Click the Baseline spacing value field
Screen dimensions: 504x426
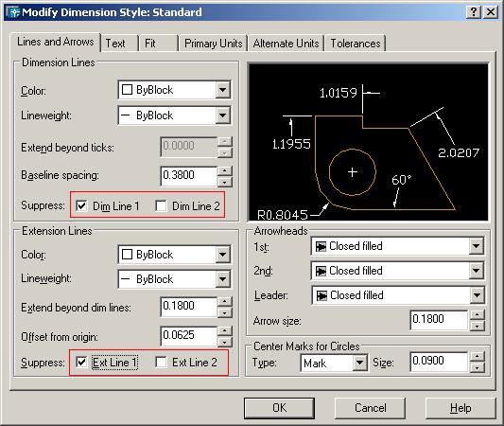(x=189, y=176)
